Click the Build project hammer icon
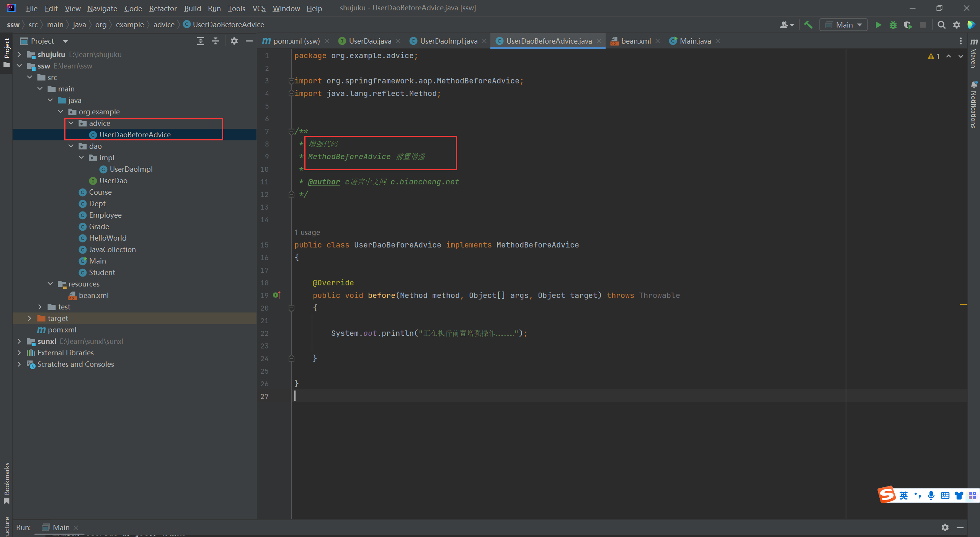Image resolution: width=980 pixels, height=537 pixels. point(808,25)
